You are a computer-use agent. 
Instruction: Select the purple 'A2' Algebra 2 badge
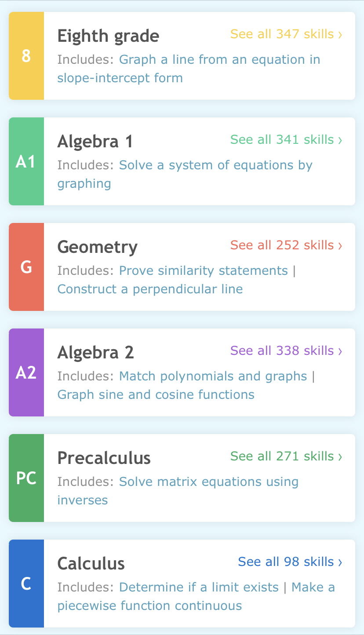[x=26, y=372]
